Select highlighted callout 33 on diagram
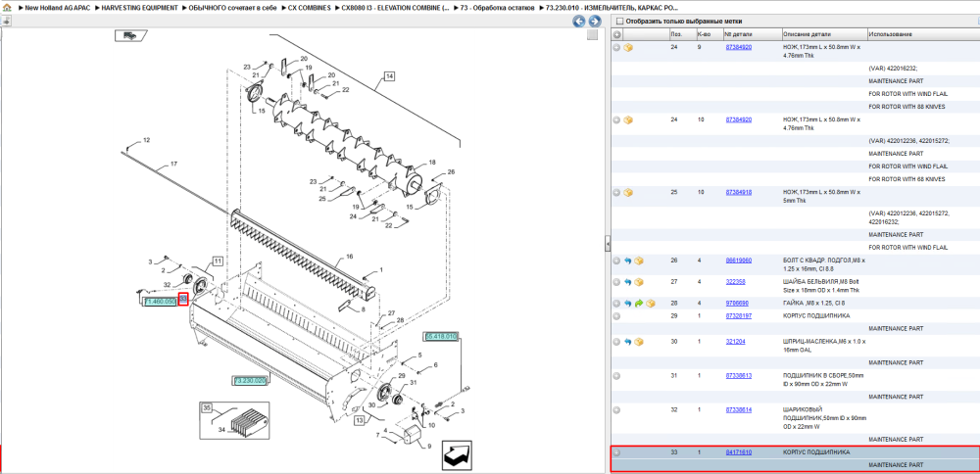The image size is (980, 474). pyautogui.click(x=183, y=300)
